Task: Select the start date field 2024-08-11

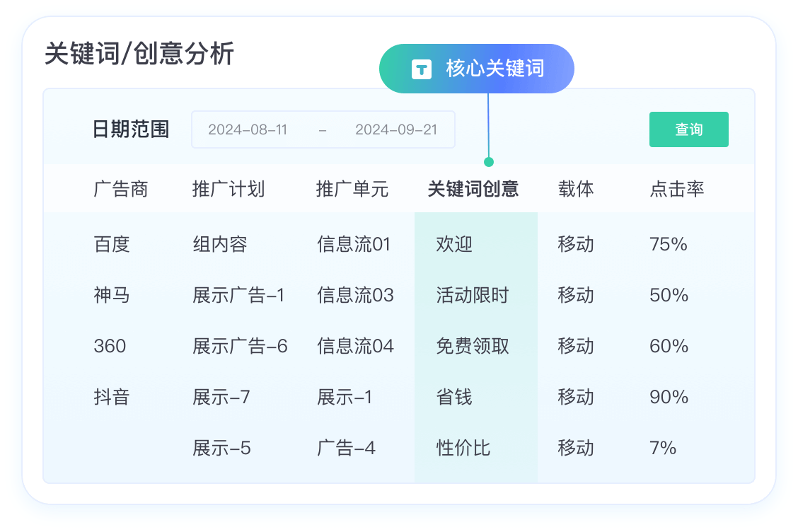Action: tap(248, 129)
